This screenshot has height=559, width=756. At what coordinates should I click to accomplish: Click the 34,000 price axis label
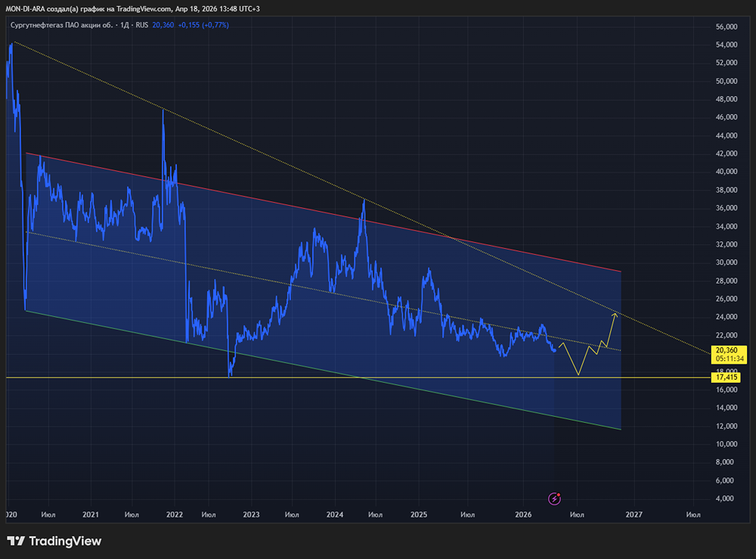pos(727,226)
